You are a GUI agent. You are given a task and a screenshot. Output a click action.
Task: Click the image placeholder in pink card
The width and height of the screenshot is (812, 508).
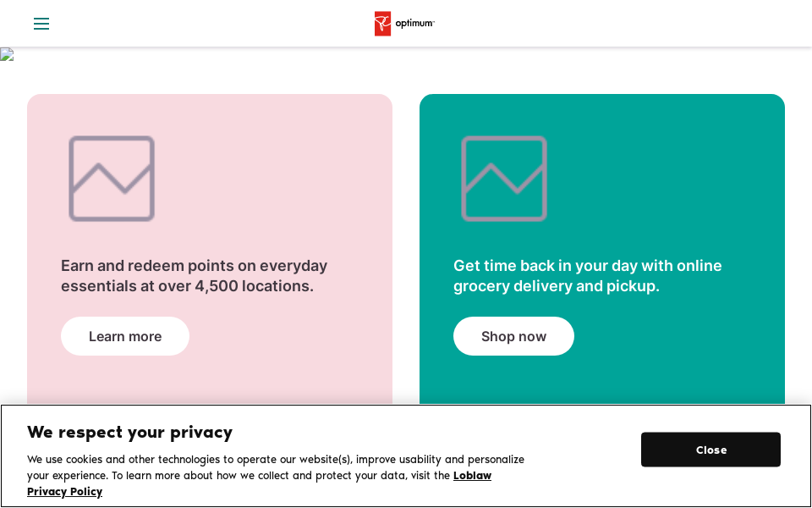coord(112,179)
